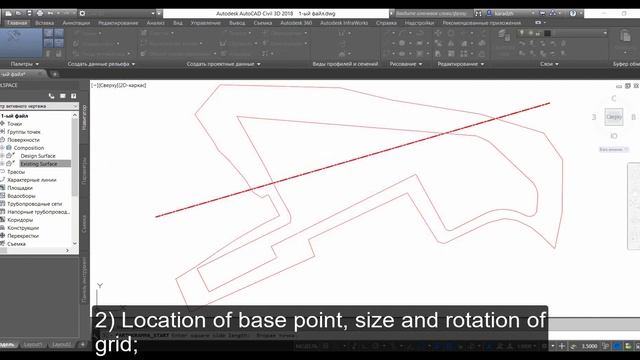Click the binoculars search icon in title bar
Image resolution: width=640 pixels, height=360 pixels.
point(478,13)
